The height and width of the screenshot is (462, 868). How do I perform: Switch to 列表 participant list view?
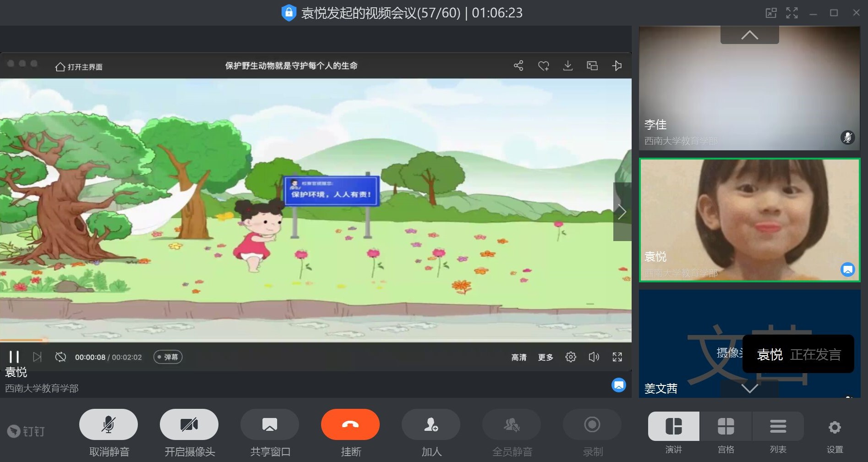pyautogui.click(x=778, y=427)
